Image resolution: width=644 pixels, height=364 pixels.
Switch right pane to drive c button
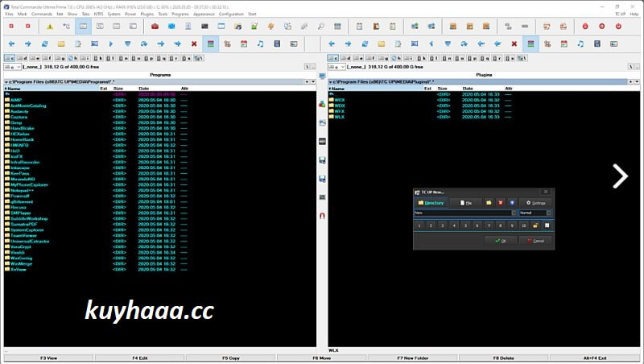click(x=333, y=58)
